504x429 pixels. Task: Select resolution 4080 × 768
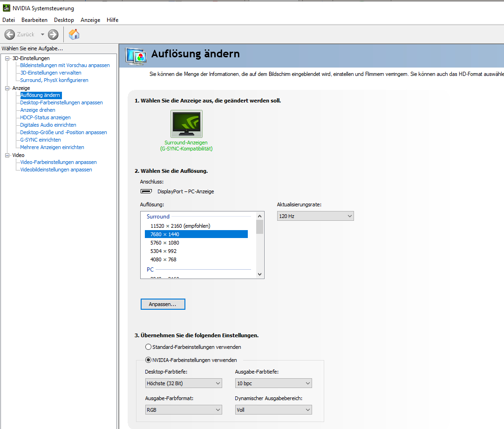[197, 259]
